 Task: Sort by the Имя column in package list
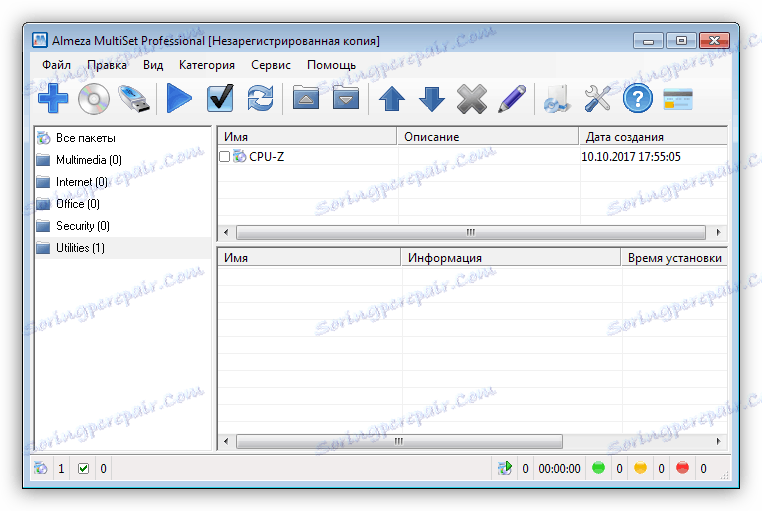pos(307,136)
